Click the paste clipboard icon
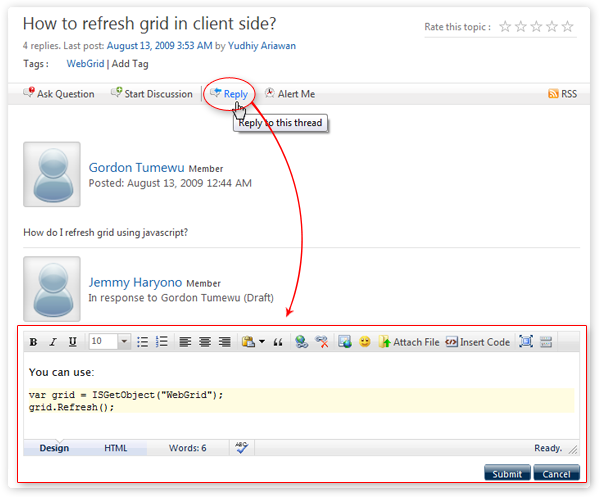The image size is (600, 497). pyautogui.click(x=248, y=342)
